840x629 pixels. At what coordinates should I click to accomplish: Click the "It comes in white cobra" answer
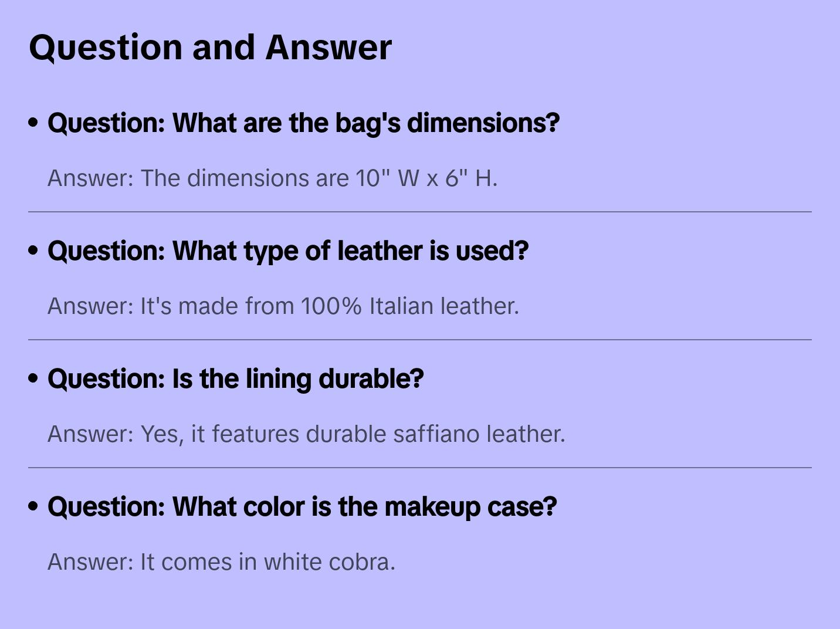click(221, 562)
